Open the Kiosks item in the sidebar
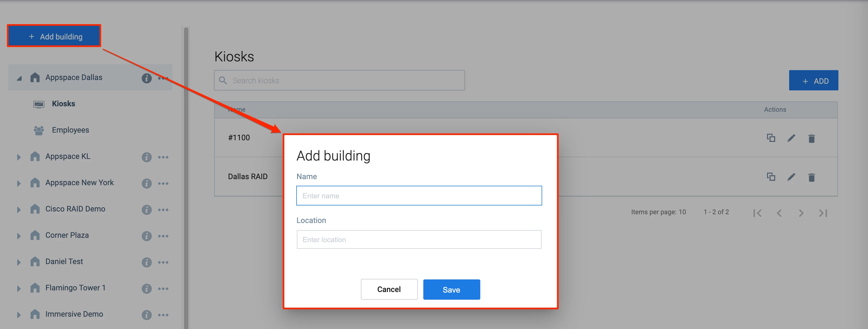Screen dimensions: 868x329 click(x=63, y=104)
